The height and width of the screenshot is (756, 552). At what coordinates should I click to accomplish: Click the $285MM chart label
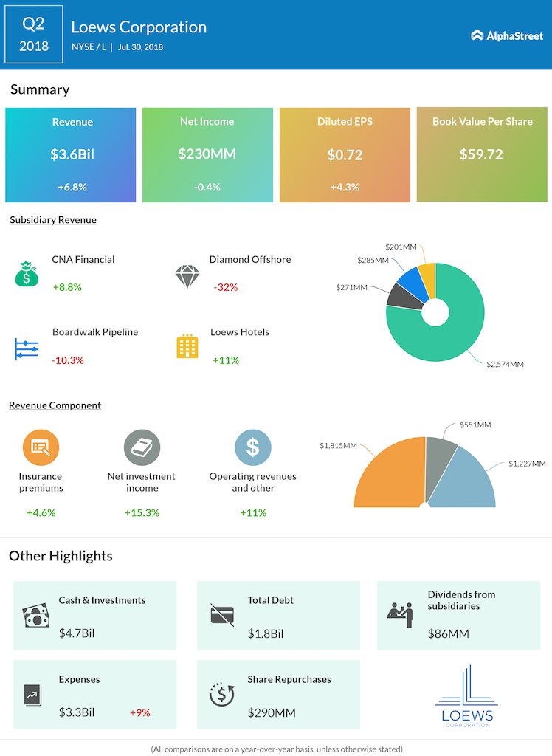(373, 261)
